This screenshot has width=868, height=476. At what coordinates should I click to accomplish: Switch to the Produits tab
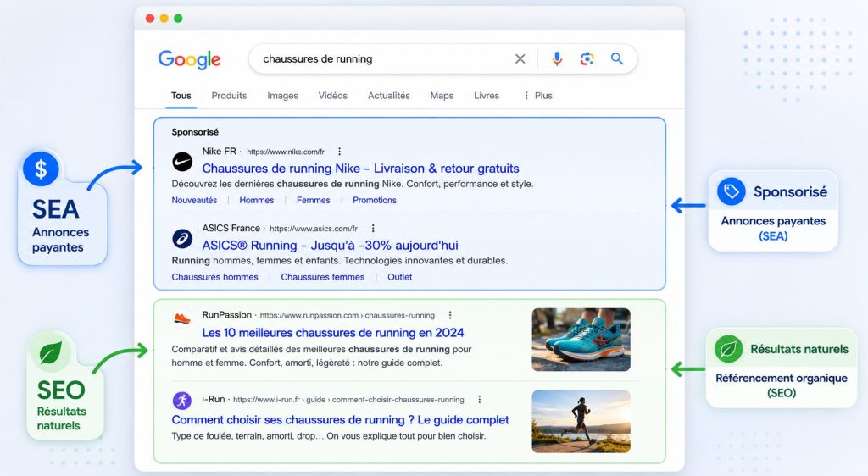(x=229, y=96)
